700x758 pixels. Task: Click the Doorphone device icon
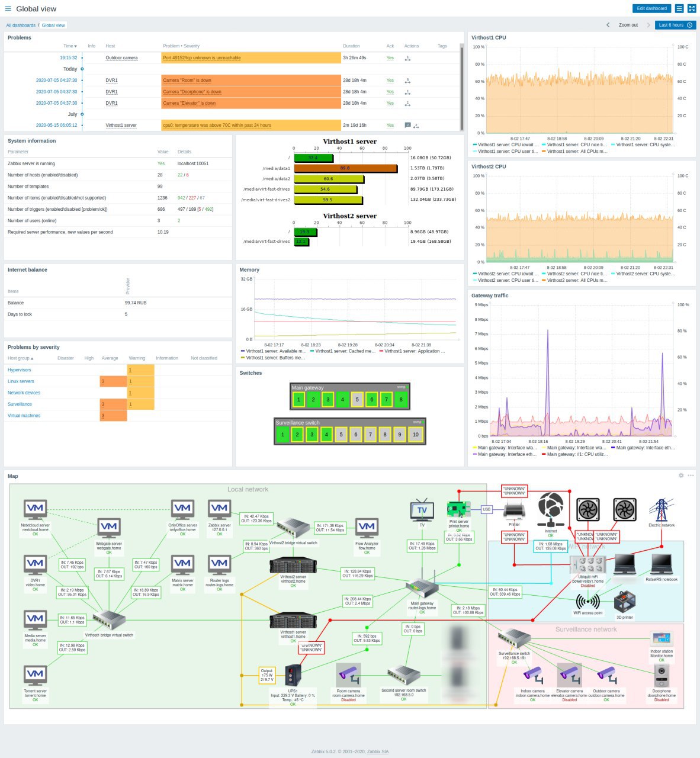662,675
